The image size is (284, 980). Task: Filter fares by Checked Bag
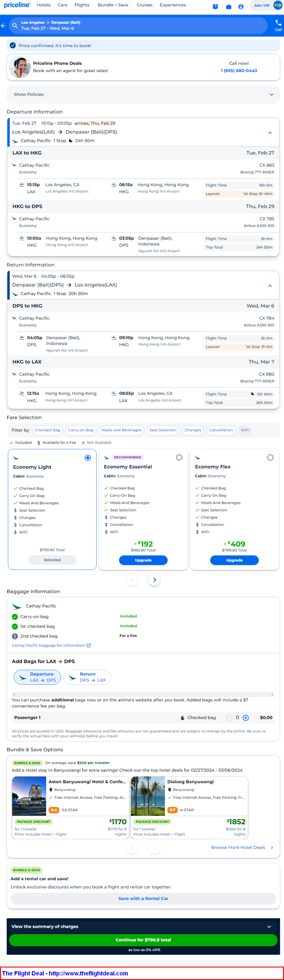(x=47, y=430)
